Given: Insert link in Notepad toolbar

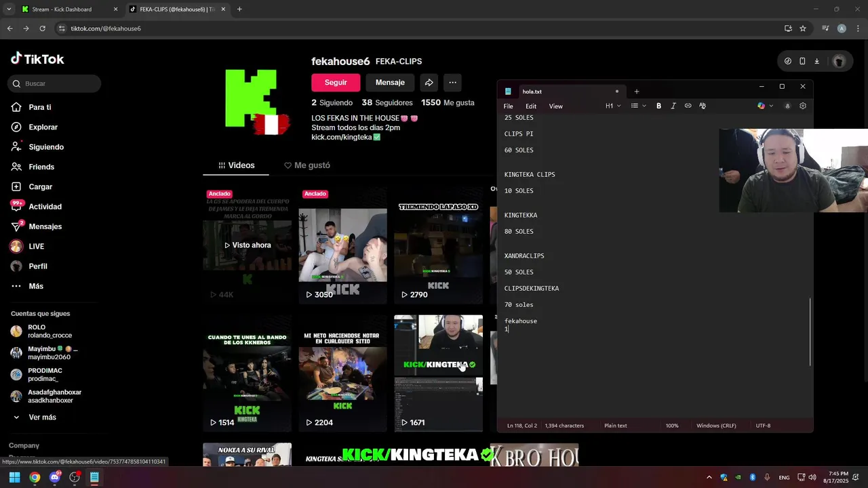Looking at the screenshot, I should coord(688,106).
